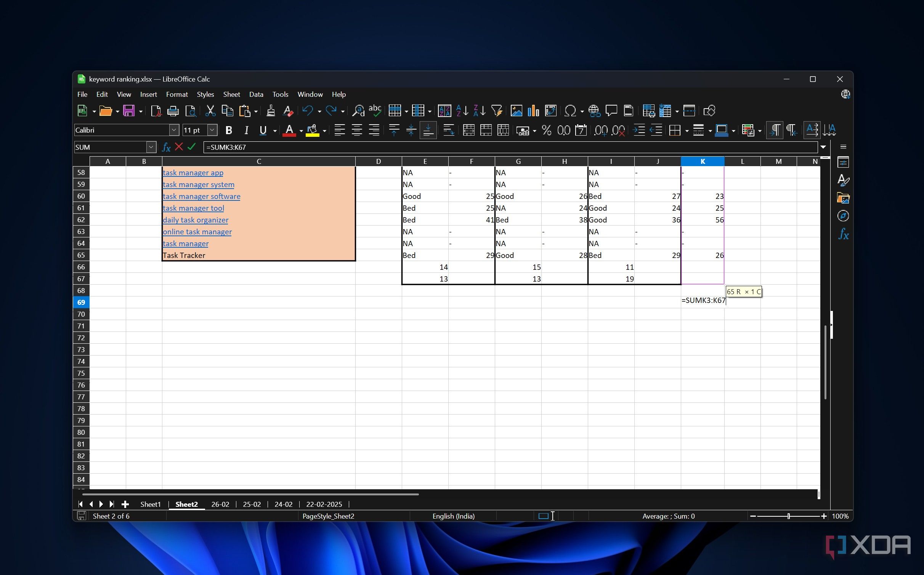Expand the formula bar
Screen dimensions: 924x575
coord(823,147)
